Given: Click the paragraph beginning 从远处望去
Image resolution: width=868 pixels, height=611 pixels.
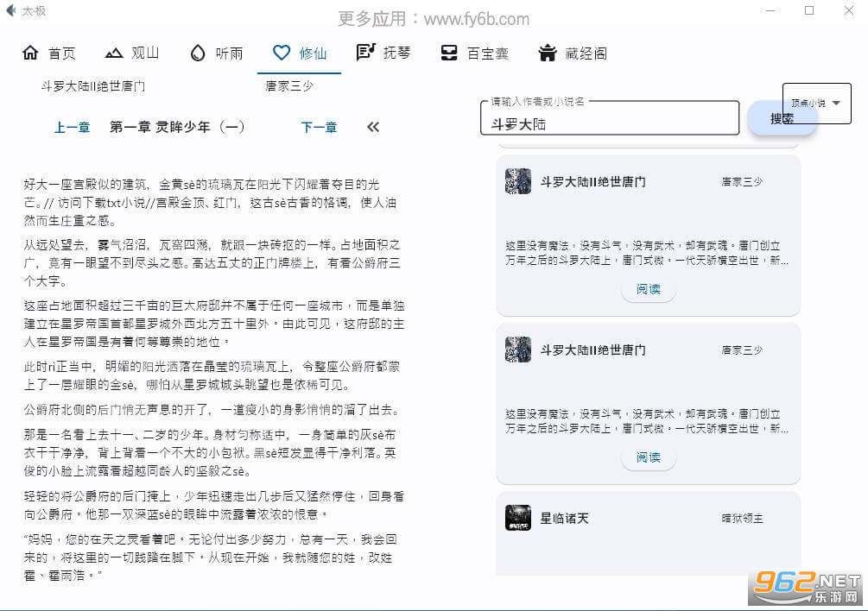Looking at the screenshot, I should point(212,262).
